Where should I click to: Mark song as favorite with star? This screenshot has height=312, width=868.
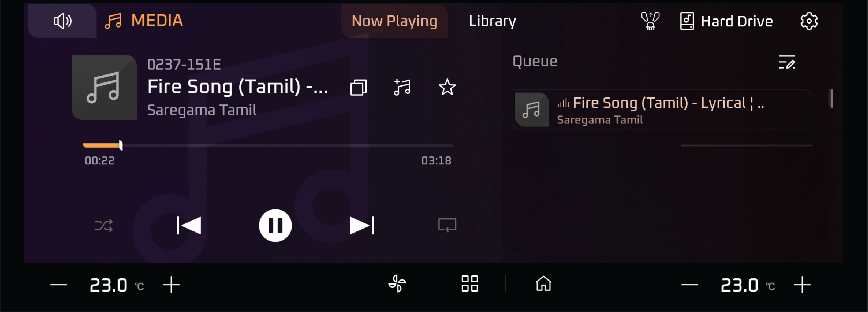tap(447, 87)
